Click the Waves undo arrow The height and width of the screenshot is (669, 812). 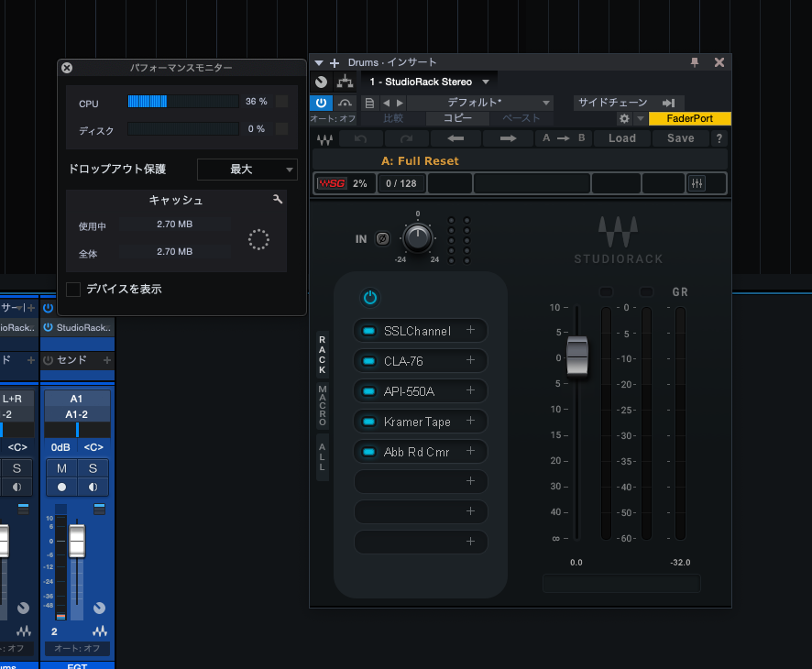(361, 138)
